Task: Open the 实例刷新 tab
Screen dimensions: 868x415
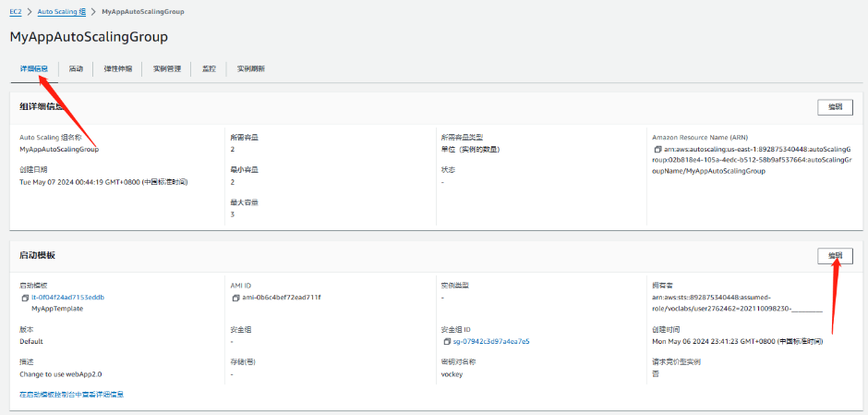Action: (251, 69)
